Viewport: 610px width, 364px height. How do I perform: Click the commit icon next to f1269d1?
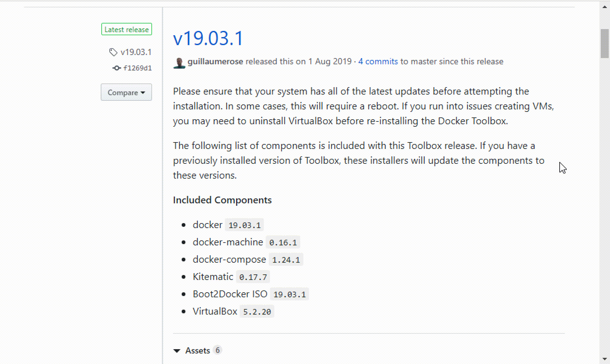pos(116,68)
